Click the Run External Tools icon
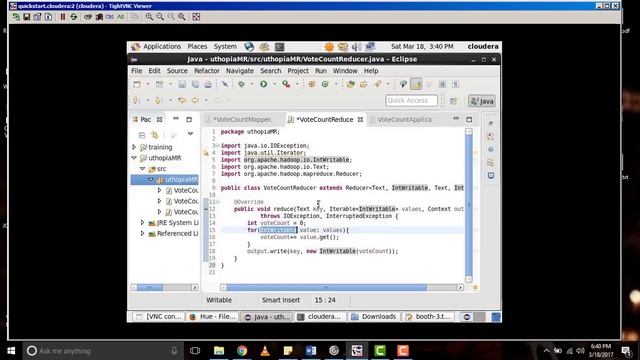This screenshot has width=640, height=360. click(286, 84)
